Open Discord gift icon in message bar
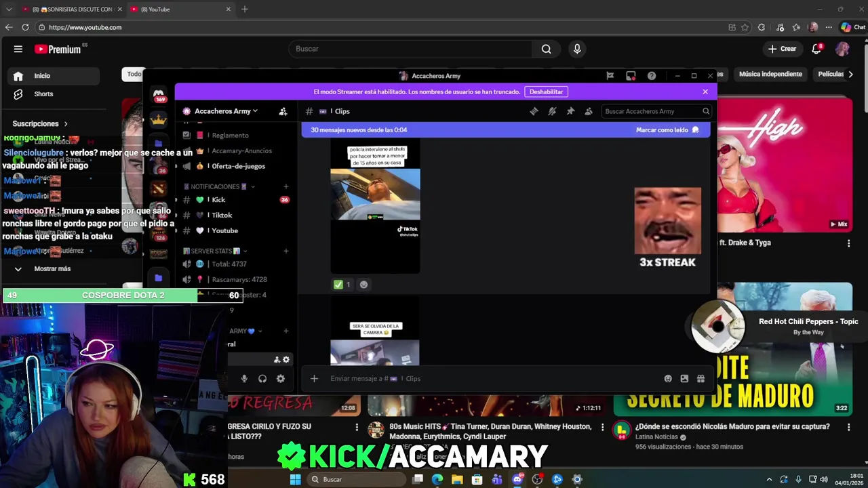This screenshot has width=868, height=488. pos(701,378)
